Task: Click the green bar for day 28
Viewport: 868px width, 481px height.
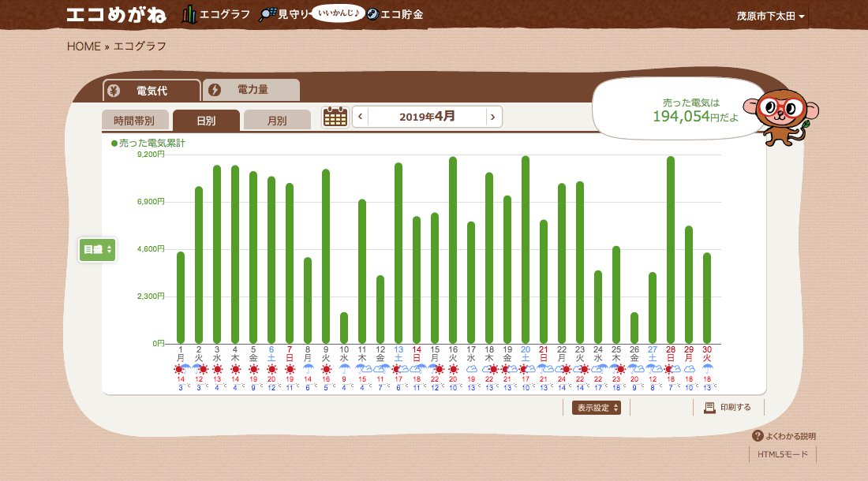Action: [x=671, y=250]
